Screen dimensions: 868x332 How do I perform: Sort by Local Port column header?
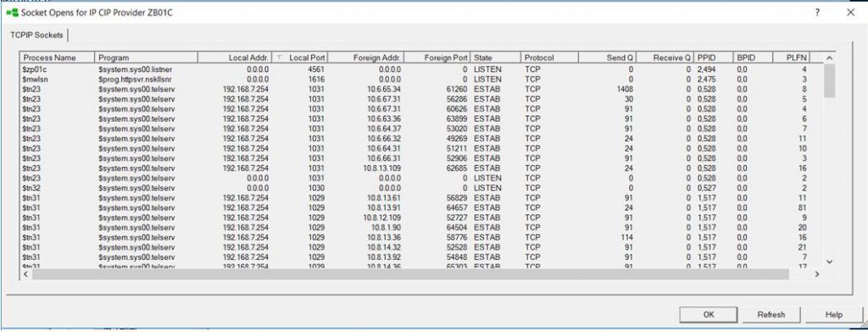point(301,58)
